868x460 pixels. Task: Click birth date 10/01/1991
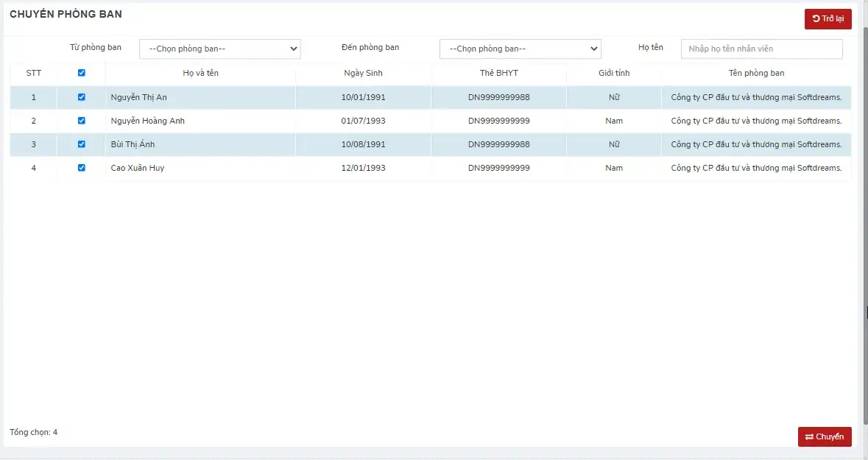click(x=363, y=97)
